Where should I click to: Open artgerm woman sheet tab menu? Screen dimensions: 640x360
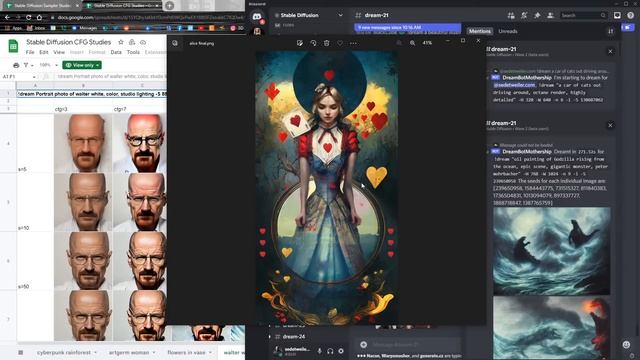click(154, 352)
